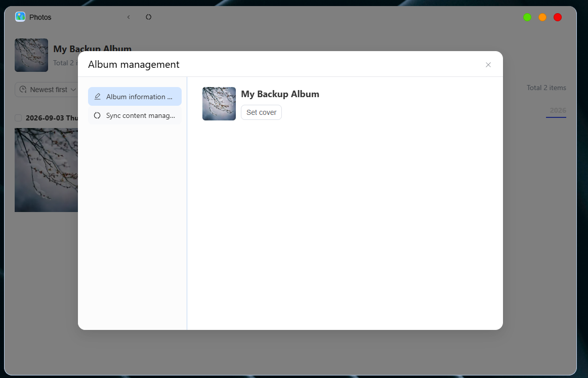
Task: Open the branch photo thumbnail in background album
Action: (46, 170)
